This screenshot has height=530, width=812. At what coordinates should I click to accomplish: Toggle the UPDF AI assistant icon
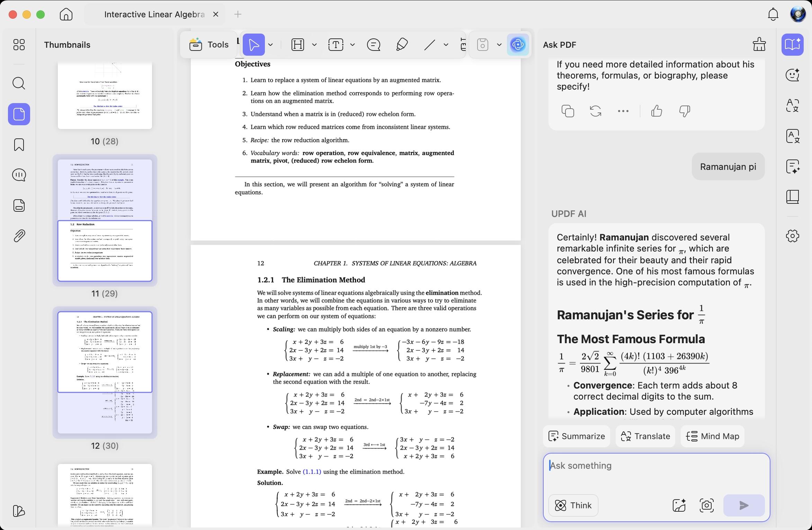518,45
